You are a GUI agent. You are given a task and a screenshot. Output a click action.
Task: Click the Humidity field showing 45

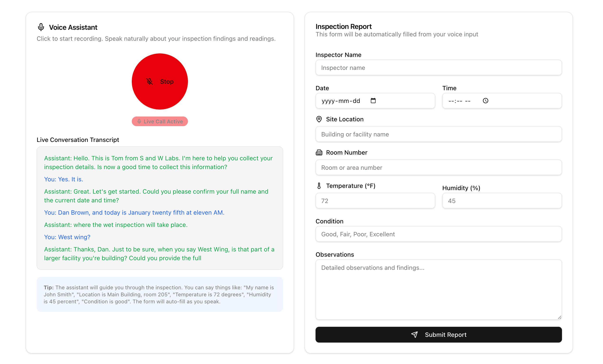click(502, 200)
